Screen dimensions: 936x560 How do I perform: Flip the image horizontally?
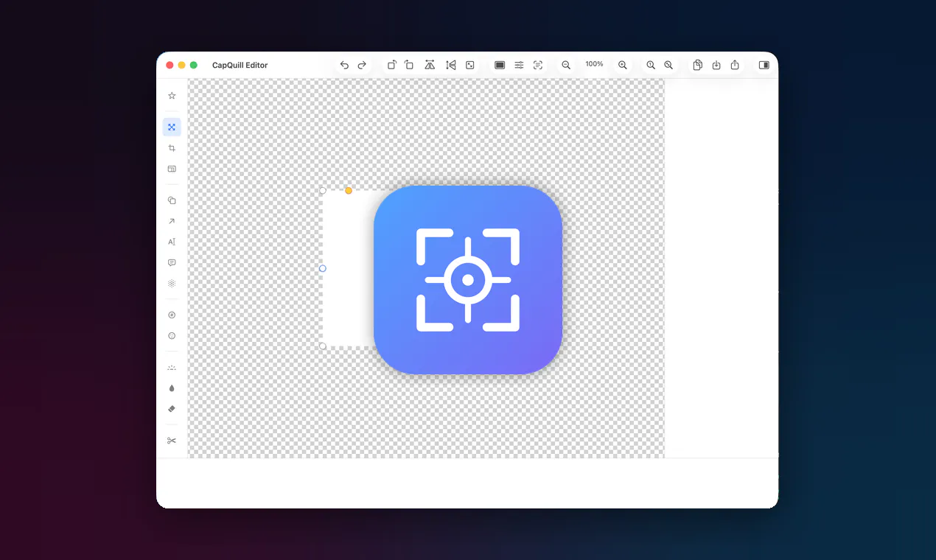430,65
